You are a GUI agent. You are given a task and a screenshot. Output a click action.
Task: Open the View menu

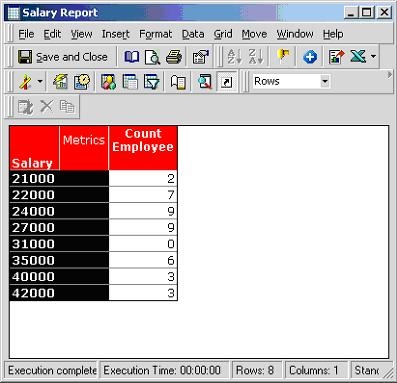click(x=81, y=34)
